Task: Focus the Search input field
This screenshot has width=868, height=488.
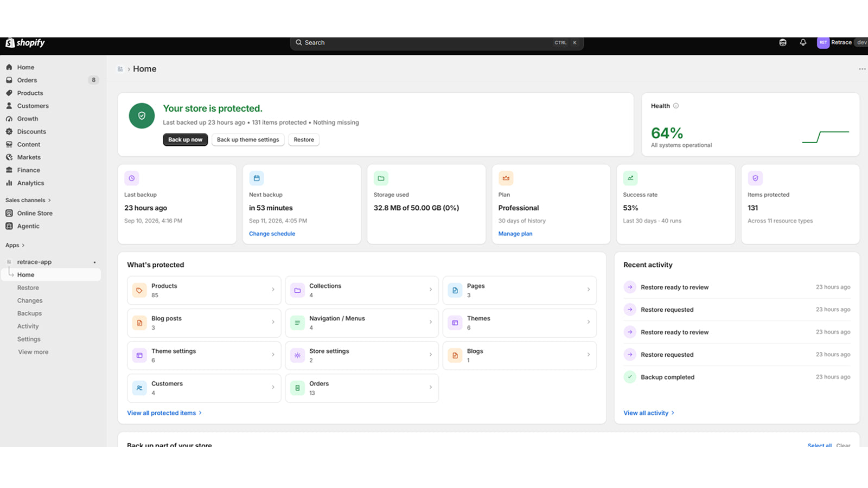Action: click(x=437, y=43)
